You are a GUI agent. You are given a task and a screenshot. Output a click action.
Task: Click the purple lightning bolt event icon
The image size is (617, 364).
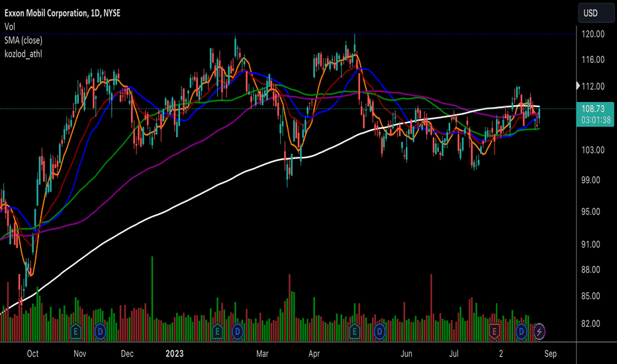click(x=539, y=332)
